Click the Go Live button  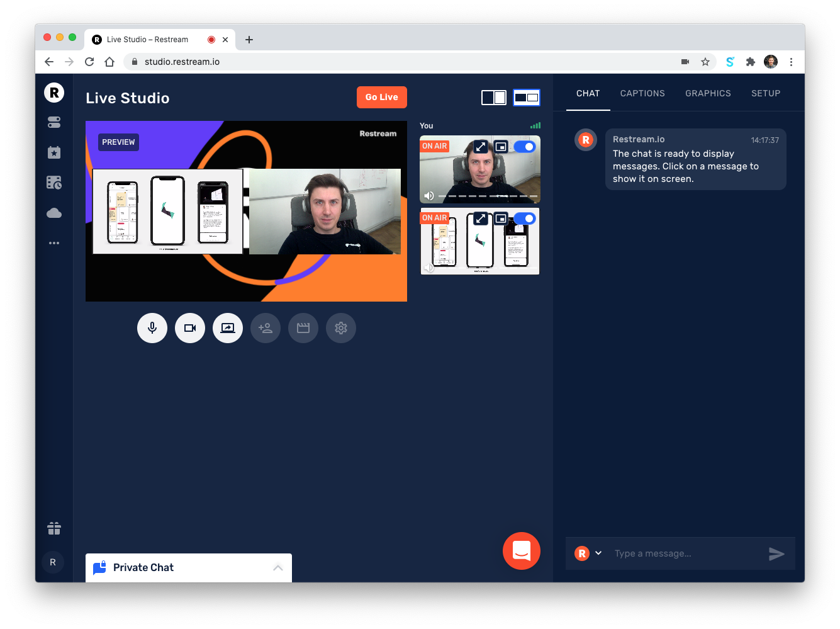pos(382,97)
